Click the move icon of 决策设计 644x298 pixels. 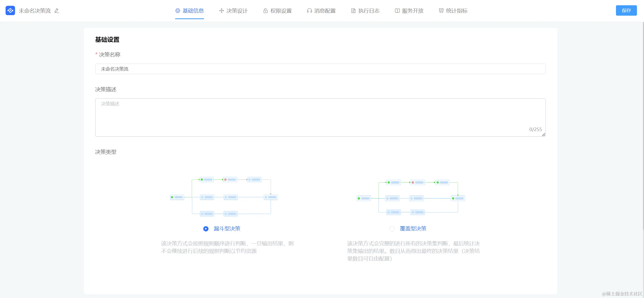click(222, 11)
